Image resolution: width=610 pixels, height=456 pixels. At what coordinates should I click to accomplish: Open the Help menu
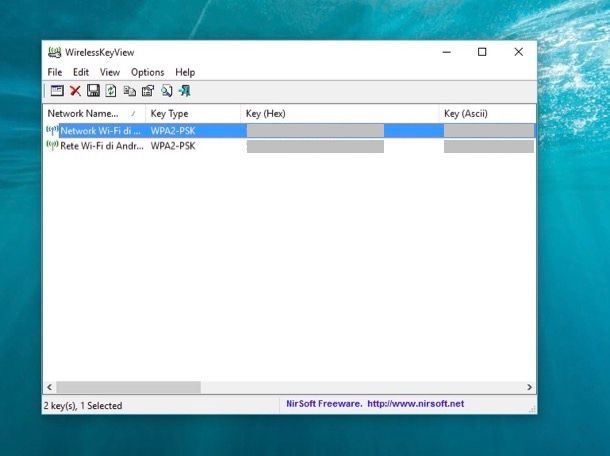185,72
